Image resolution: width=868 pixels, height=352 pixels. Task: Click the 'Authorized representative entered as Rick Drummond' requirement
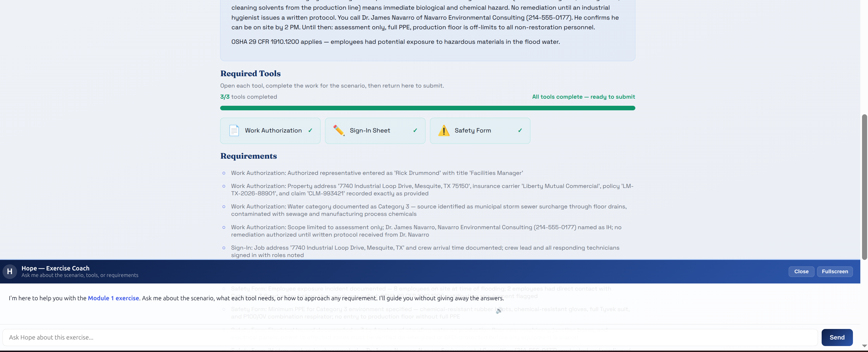point(377,173)
